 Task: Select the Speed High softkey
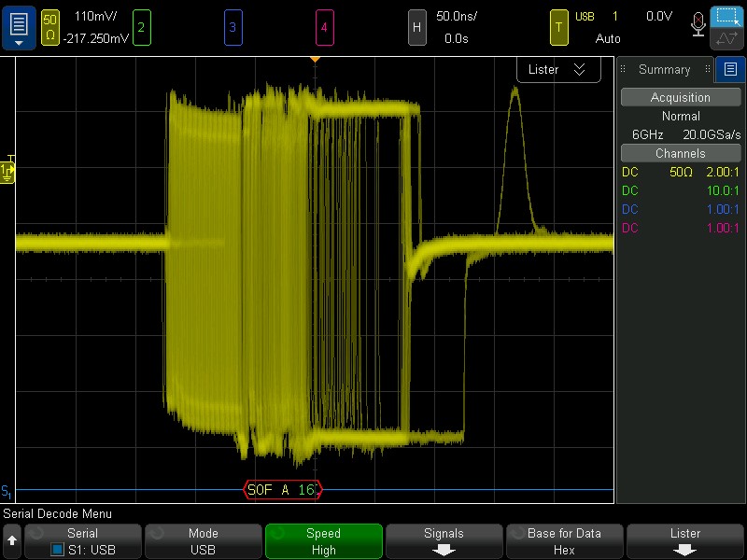[x=323, y=541]
